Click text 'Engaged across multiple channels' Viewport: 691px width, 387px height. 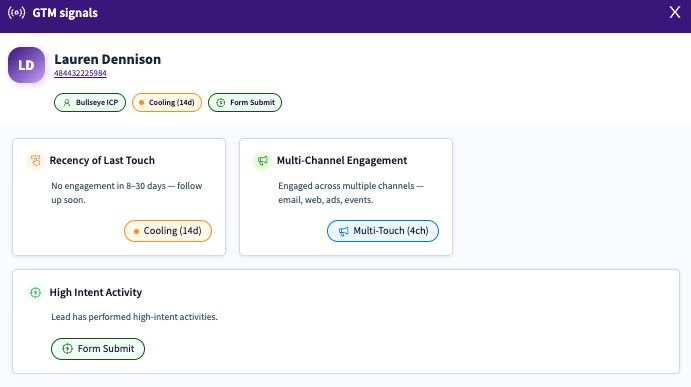coord(346,186)
